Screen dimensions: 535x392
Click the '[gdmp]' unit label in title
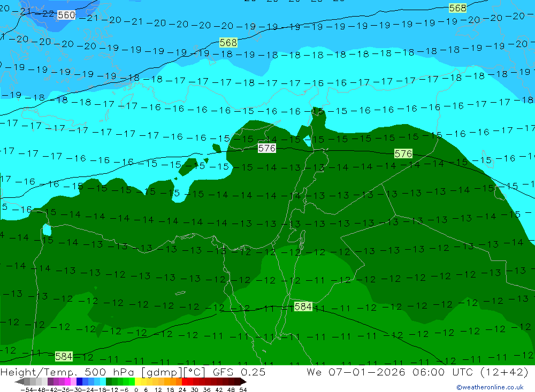point(162,372)
